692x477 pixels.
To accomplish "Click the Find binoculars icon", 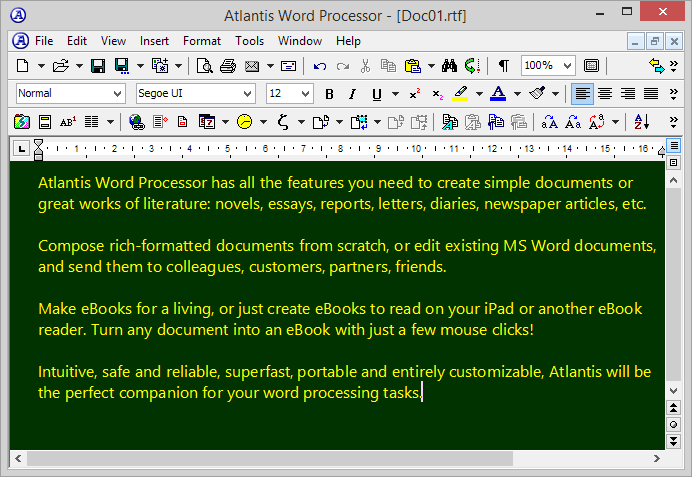I will click(449, 66).
